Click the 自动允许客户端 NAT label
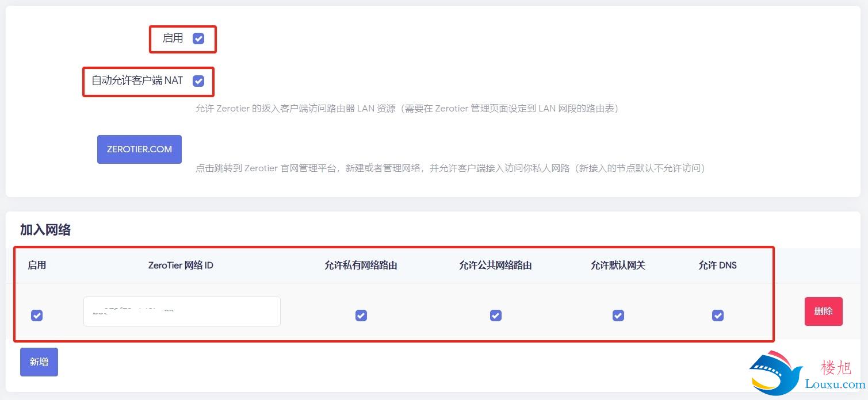The image size is (868, 400). [x=137, y=80]
